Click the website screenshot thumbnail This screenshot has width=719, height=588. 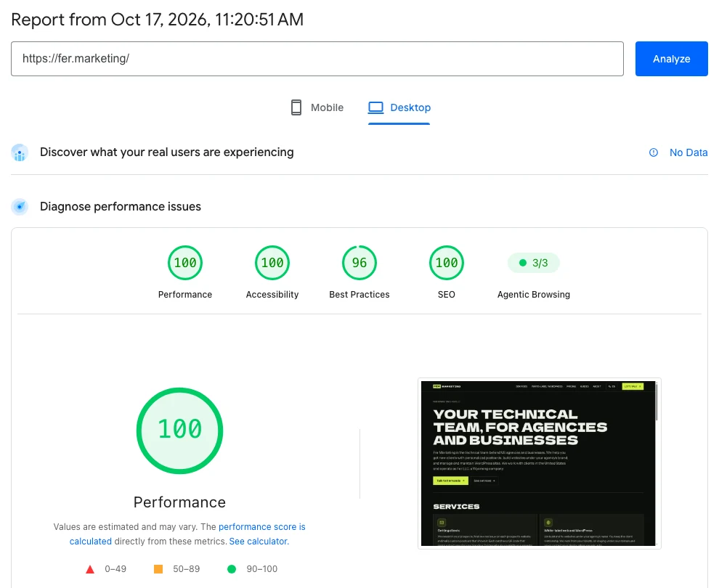point(539,463)
